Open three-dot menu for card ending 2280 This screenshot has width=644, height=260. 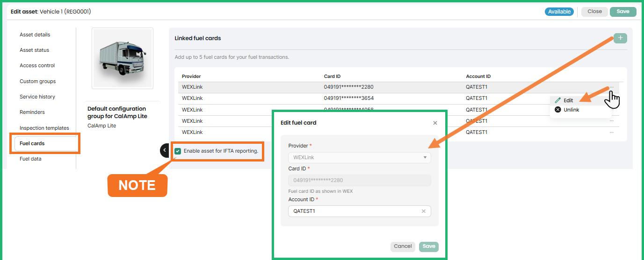coord(611,87)
